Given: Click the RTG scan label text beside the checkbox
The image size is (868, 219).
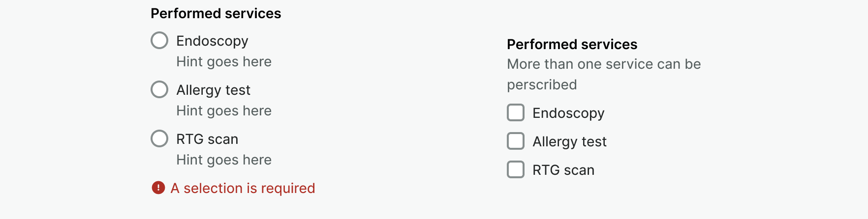Looking at the screenshot, I should coord(563,170).
